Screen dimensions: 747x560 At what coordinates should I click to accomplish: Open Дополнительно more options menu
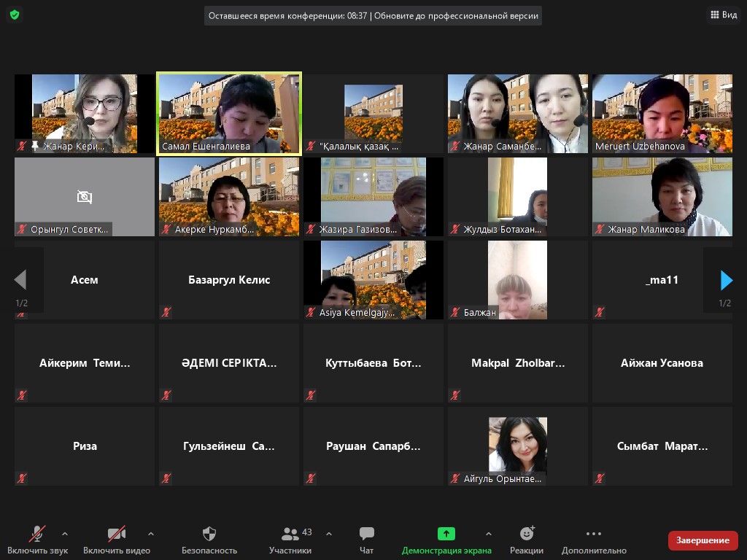tap(594, 534)
